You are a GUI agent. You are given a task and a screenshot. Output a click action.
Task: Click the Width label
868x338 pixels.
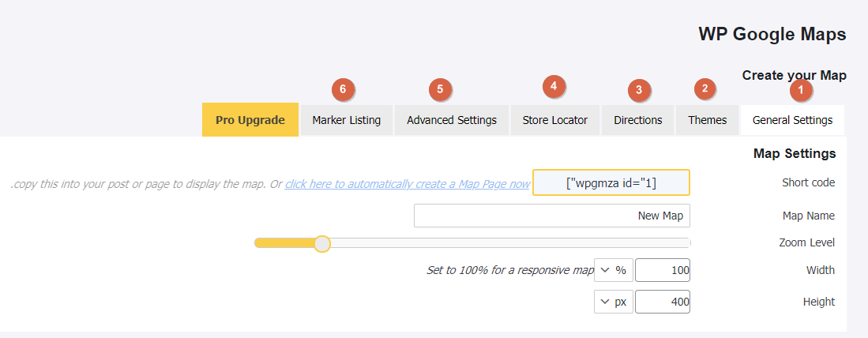(x=821, y=271)
